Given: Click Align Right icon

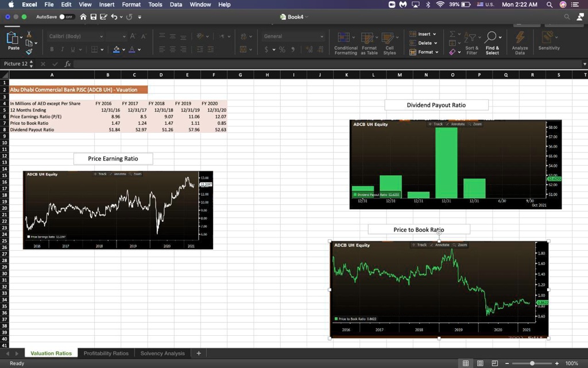Looking at the screenshot, I should (x=183, y=49).
